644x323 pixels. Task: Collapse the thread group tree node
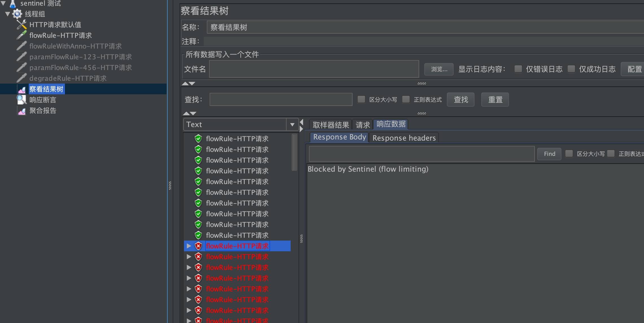tap(8, 14)
